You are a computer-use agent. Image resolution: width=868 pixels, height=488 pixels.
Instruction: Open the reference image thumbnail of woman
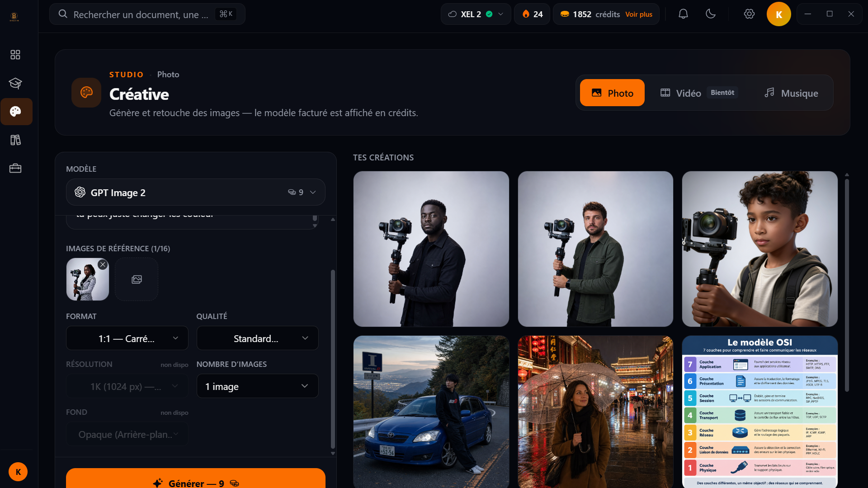pos(87,279)
